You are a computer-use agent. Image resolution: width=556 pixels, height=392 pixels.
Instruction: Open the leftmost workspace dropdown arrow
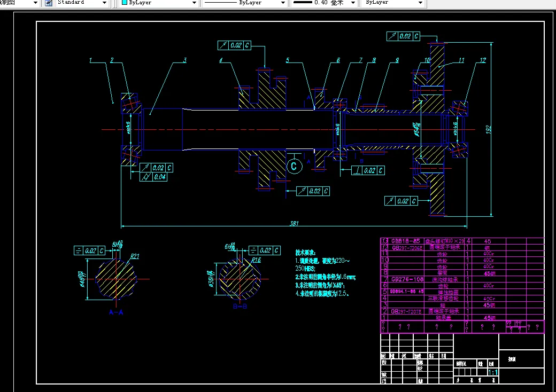click(x=35, y=3)
